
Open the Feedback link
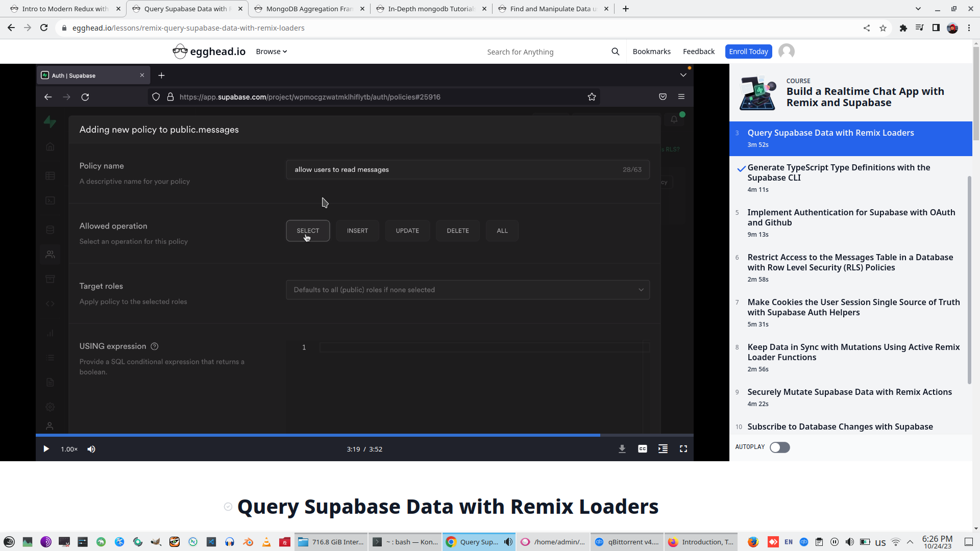(x=698, y=52)
